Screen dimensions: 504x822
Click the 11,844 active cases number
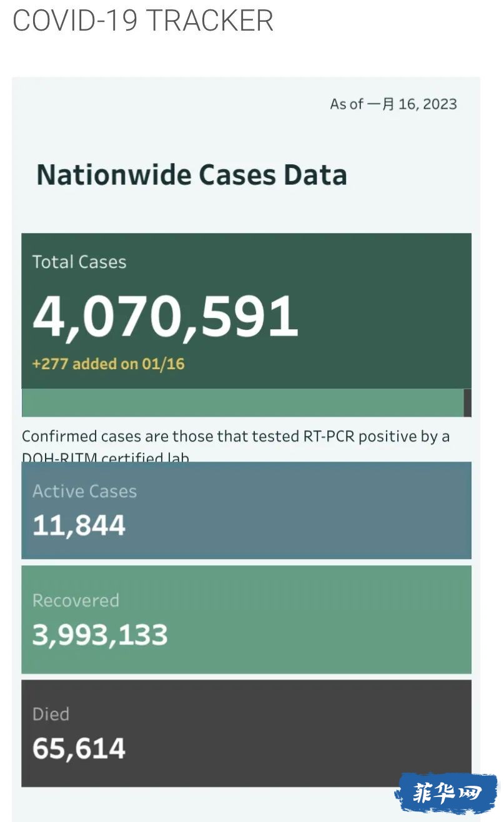[79, 526]
